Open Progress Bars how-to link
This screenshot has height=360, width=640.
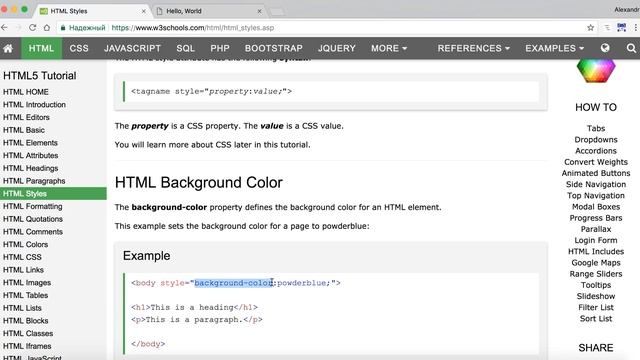(596, 218)
